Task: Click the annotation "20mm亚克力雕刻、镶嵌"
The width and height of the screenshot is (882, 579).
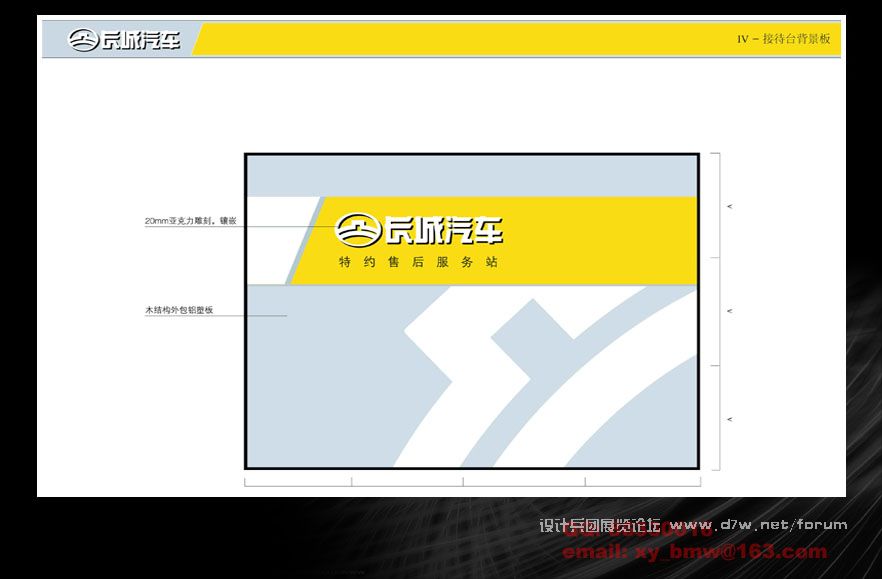Action: (x=191, y=221)
